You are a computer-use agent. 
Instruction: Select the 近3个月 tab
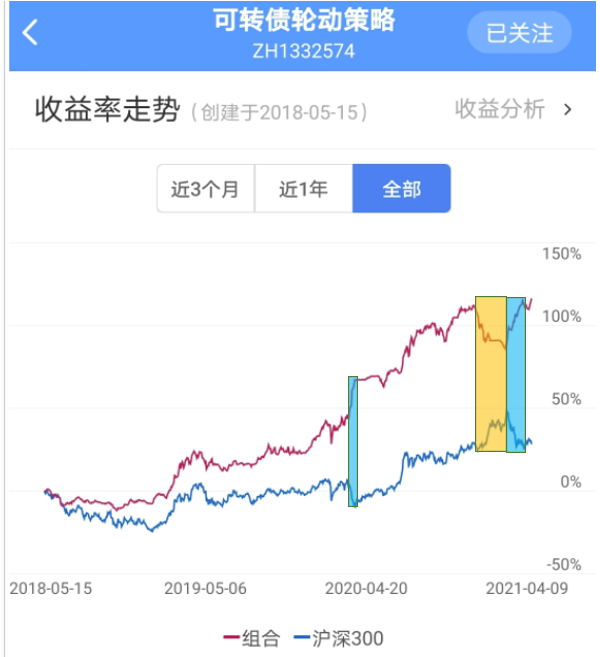pos(205,189)
